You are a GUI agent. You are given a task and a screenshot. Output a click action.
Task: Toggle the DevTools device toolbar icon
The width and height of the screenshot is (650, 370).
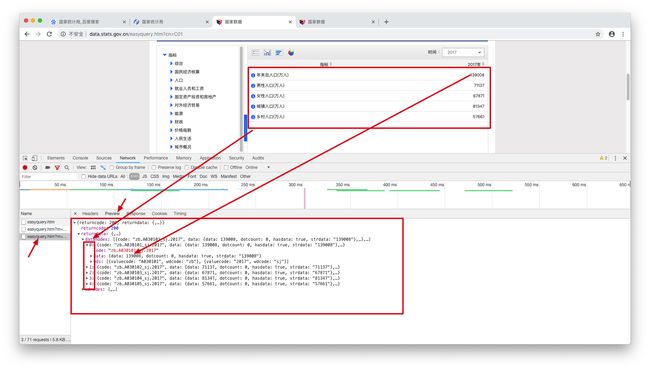pos(34,158)
